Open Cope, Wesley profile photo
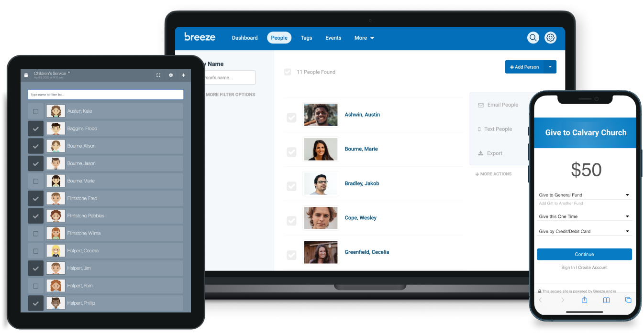This screenshot has height=333, width=644. (x=321, y=218)
